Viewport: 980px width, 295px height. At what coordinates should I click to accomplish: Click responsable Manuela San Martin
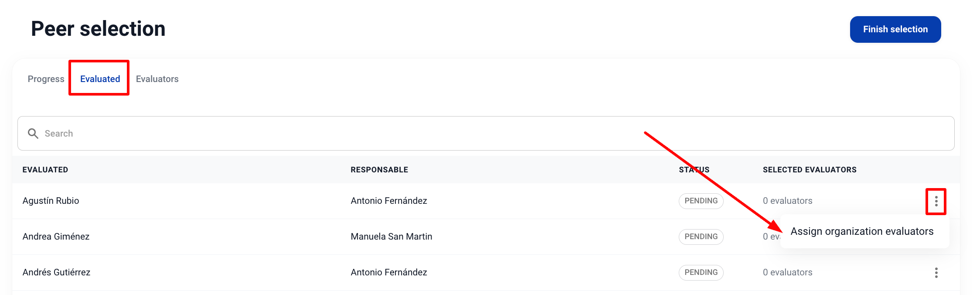[x=391, y=237]
